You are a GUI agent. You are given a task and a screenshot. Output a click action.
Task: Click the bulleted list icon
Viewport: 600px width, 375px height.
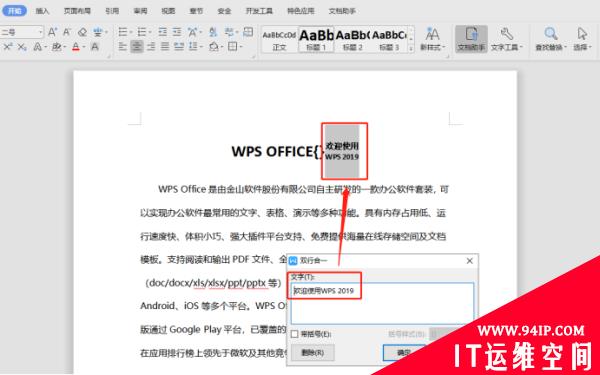tap(123, 32)
